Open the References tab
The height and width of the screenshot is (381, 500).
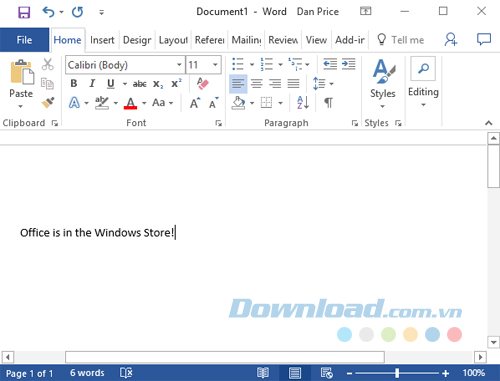pyautogui.click(x=209, y=40)
